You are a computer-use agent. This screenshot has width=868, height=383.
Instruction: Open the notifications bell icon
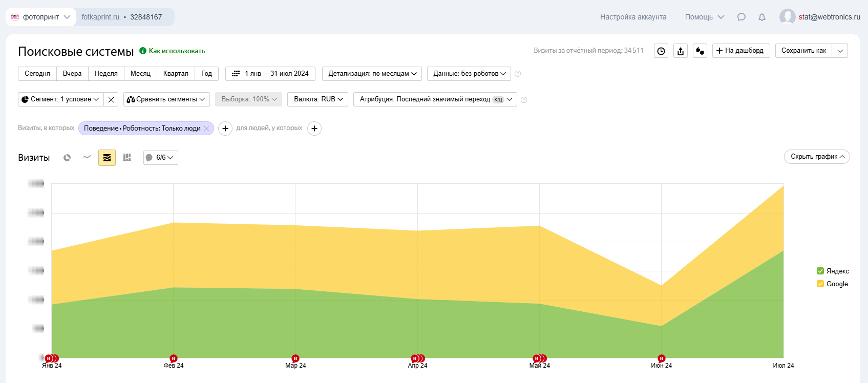point(762,17)
